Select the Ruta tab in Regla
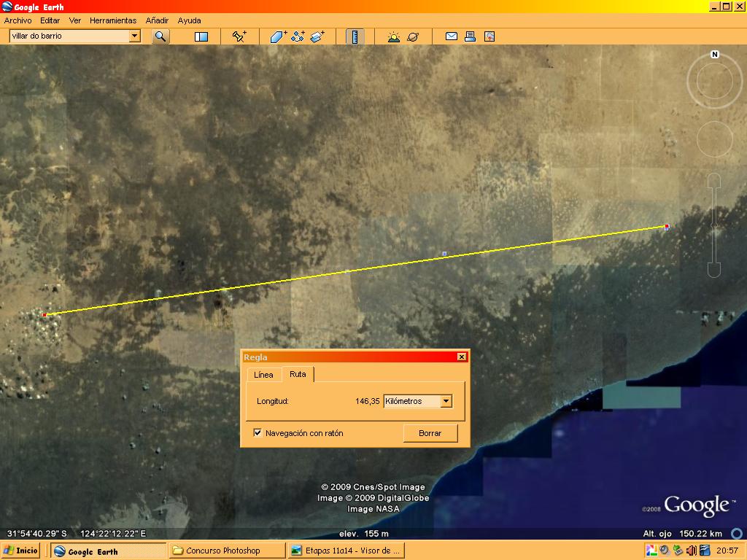Screen dimensions: 747x560 298,374
